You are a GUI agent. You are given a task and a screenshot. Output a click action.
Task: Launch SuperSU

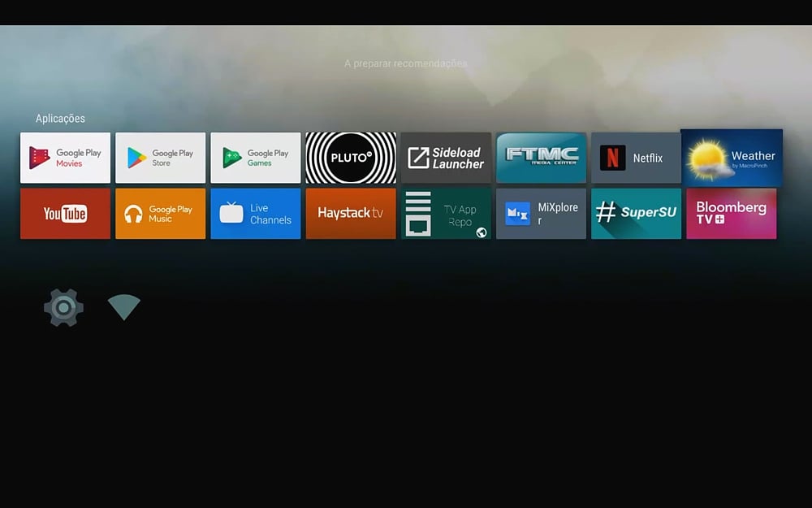tap(636, 213)
